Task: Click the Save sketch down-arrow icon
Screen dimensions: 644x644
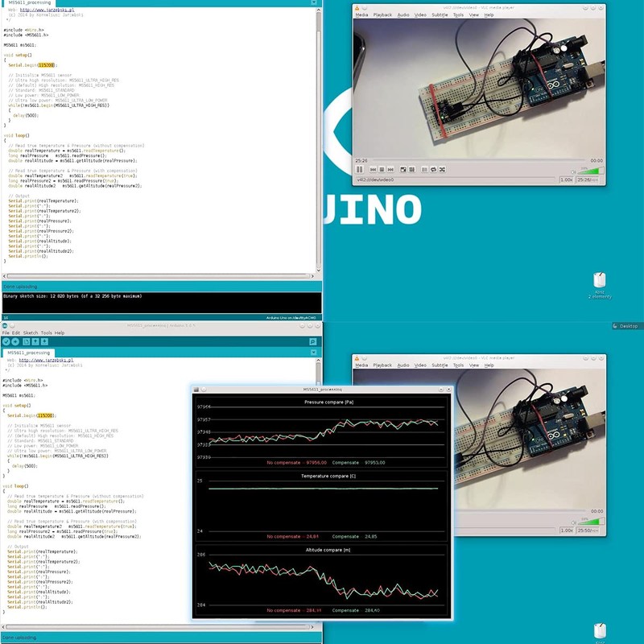Action: pyautogui.click(x=44, y=341)
